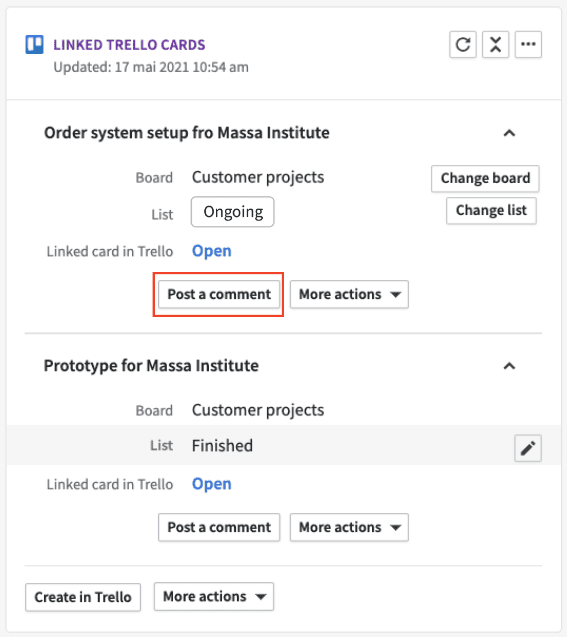Open the linked Trello card for Prototype
Screen dimensions: 567x637
pyautogui.click(x=212, y=484)
